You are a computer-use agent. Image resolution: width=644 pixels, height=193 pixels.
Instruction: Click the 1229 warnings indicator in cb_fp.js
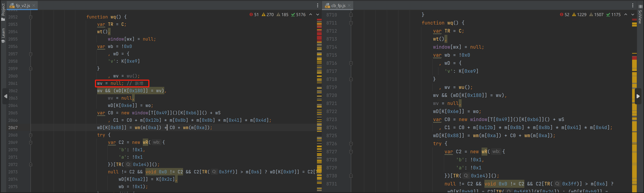click(x=579, y=15)
